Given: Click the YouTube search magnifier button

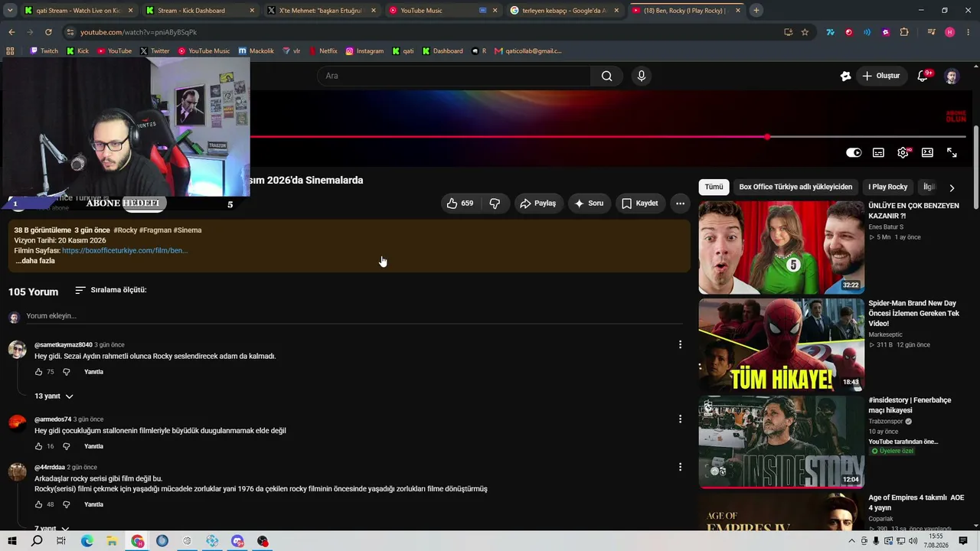Looking at the screenshot, I should [x=606, y=76].
